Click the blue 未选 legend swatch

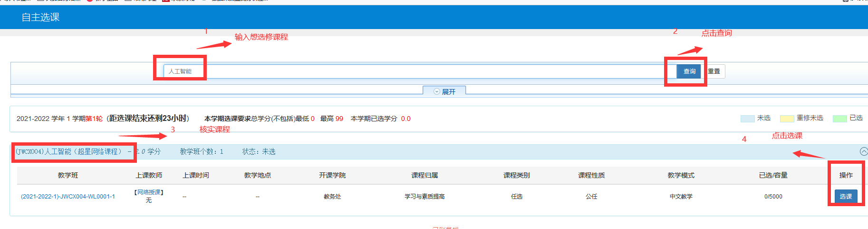point(747,119)
